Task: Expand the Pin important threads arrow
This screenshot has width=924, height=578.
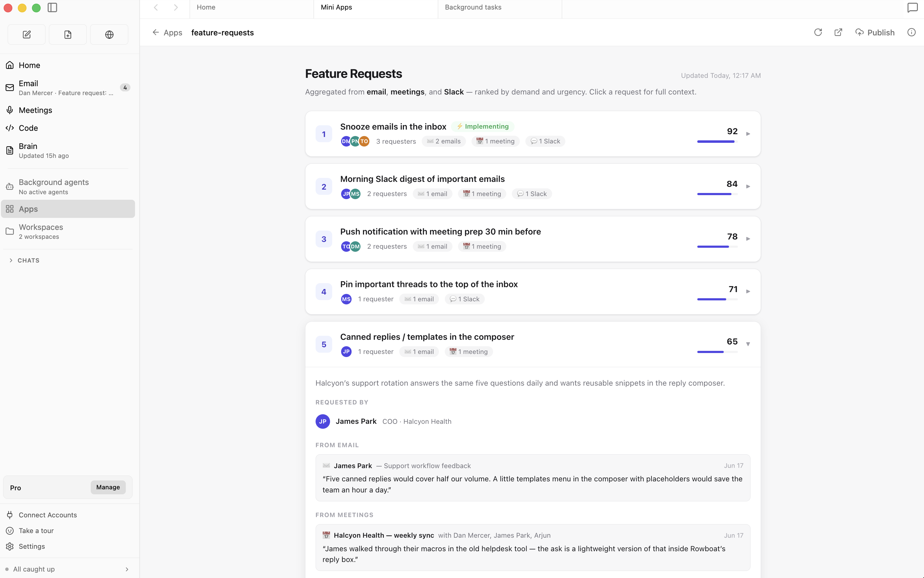Action: [x=748, y=291]
